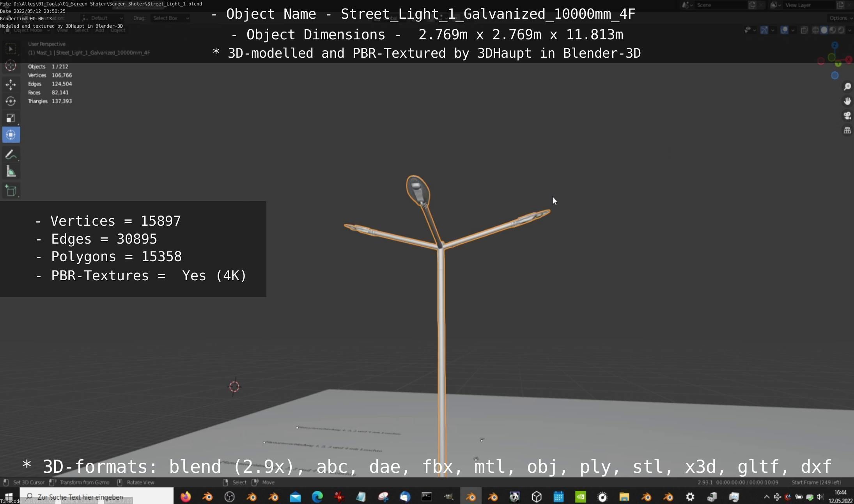The height and width of the screenshot is (504, 854).
Task: Open the scene browse dropdown icon
Action: [687, 5]
